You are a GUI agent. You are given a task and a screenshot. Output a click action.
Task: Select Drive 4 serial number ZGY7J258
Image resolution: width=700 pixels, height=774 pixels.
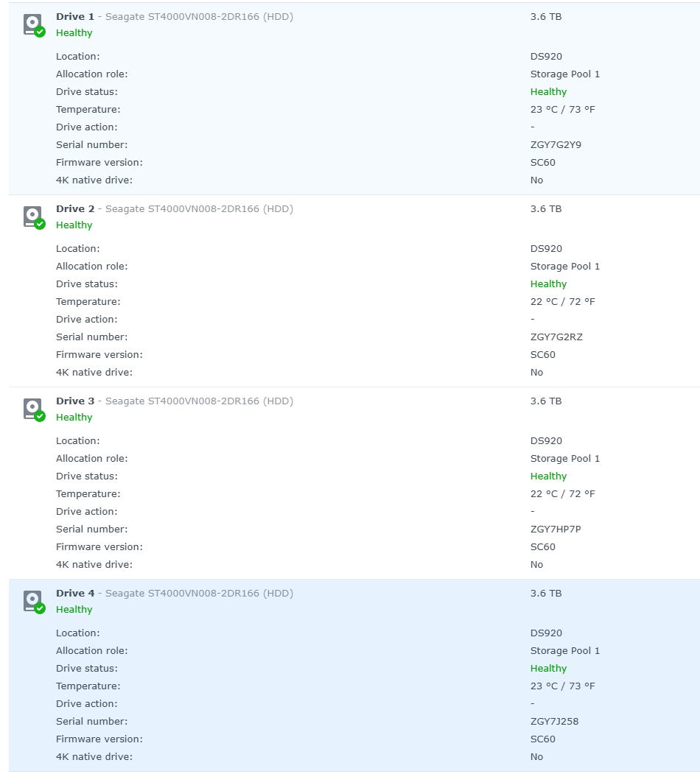(x=554, y=722)
